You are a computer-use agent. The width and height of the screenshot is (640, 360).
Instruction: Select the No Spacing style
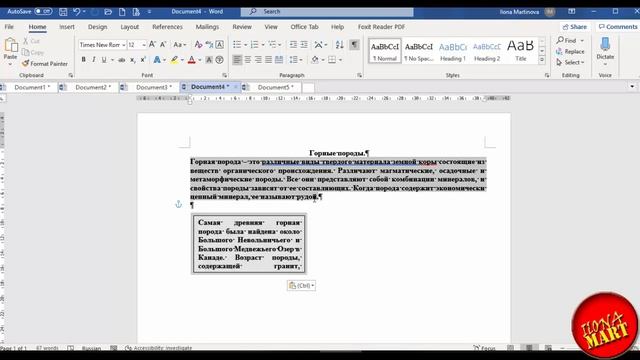pos(419,51)
